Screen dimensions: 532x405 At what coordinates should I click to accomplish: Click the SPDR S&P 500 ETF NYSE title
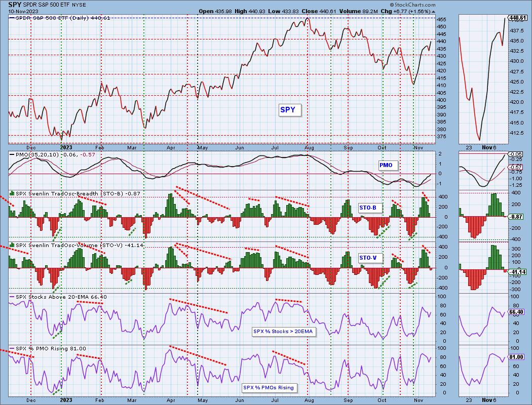(x=54, y=5)
